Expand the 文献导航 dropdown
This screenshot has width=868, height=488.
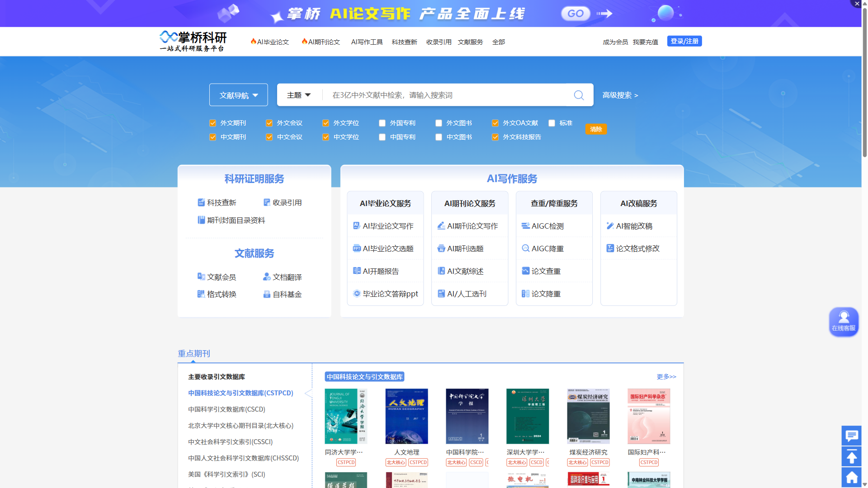click(x=238, y=95)
